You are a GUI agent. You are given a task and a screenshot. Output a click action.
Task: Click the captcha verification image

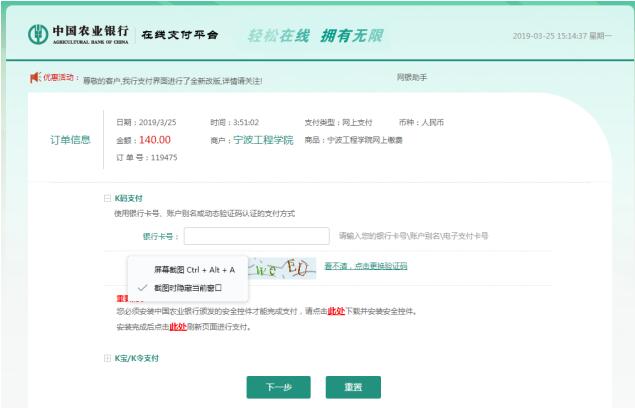281,268
